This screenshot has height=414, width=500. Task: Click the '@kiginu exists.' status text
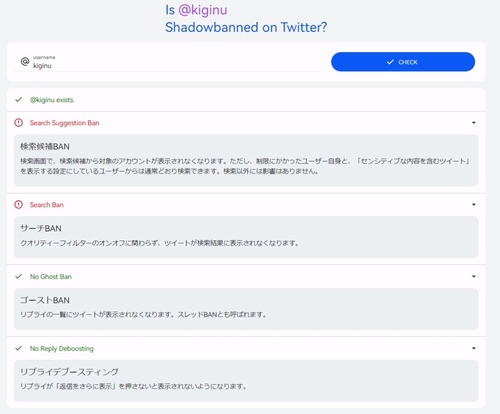click(x=52, y=100)
